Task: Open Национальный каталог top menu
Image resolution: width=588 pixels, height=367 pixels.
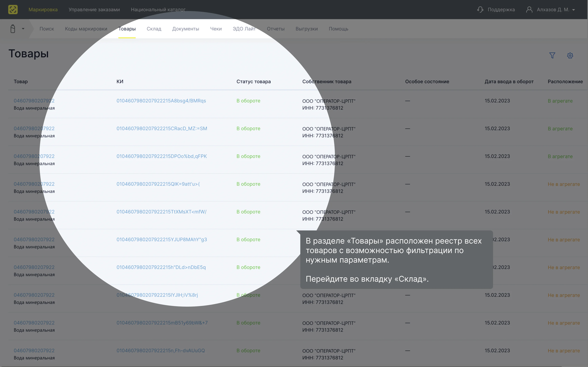Action: click(x=158, y=10)
